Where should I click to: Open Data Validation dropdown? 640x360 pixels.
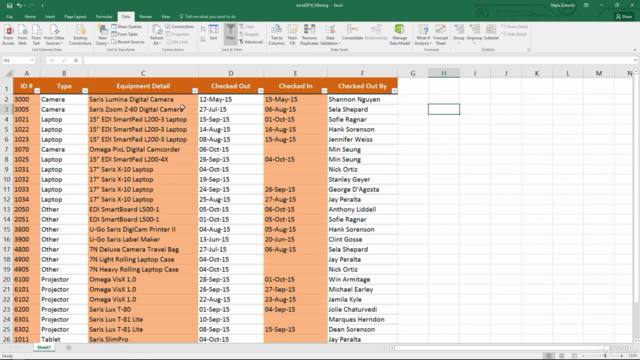[330, 35]
